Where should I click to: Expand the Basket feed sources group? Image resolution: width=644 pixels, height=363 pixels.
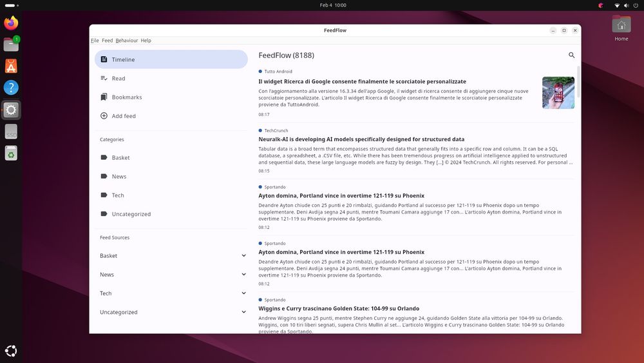click(x=243, y=256)
